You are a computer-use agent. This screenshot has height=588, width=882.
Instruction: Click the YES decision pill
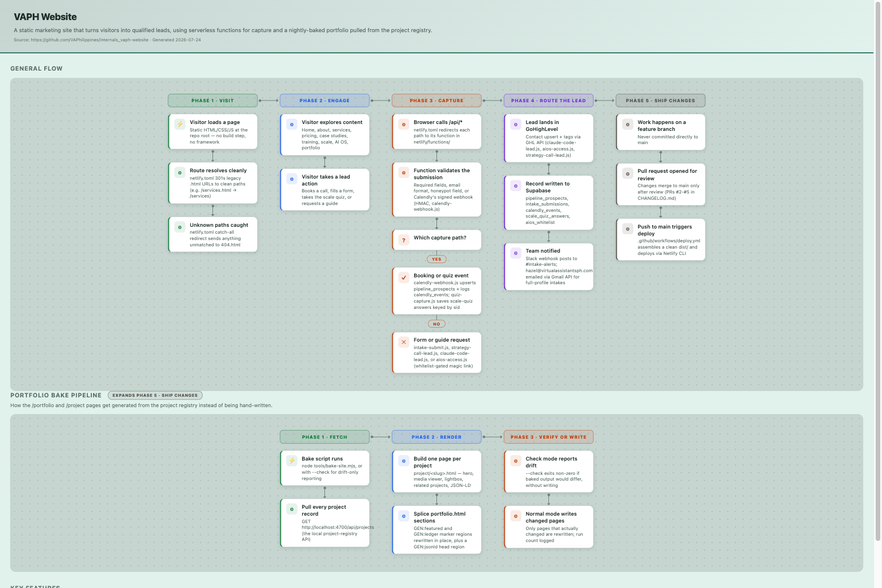pyautogui.click(x=436, y=259)
